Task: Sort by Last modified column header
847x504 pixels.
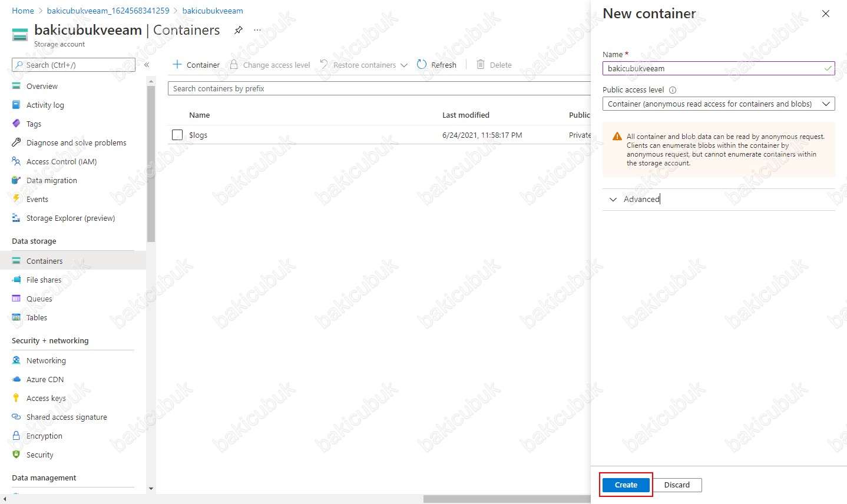Action: [x=466, y=115]
